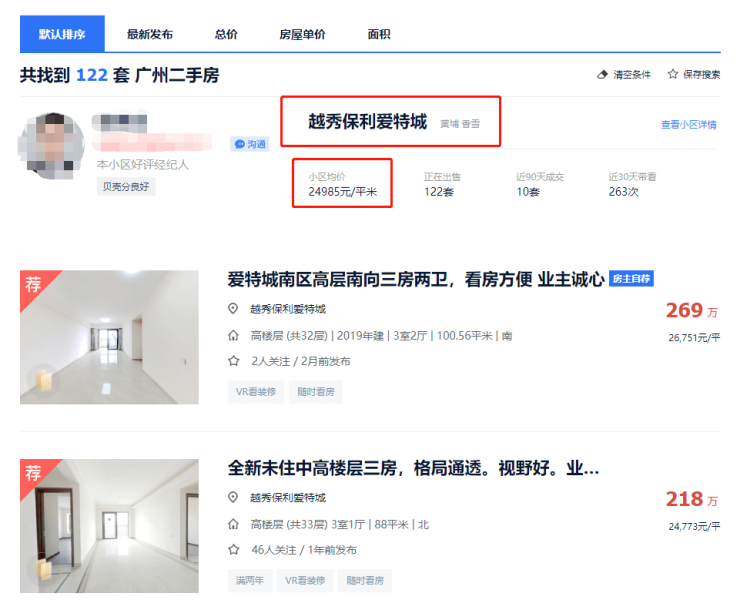Viewport: 740px width, 610px height.
Task: Click house icon in 269万 listing
Action: [233, 335]
